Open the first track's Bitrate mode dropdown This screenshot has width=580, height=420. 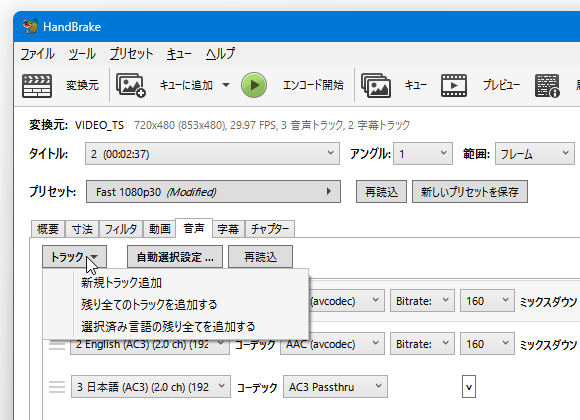(422, 301)
